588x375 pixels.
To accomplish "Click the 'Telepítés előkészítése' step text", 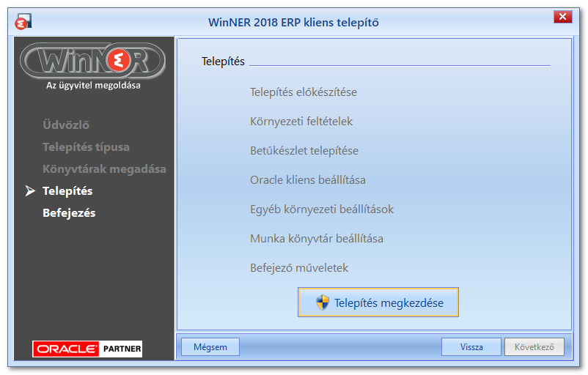I will pyautogui.click(x=304, y=92).
